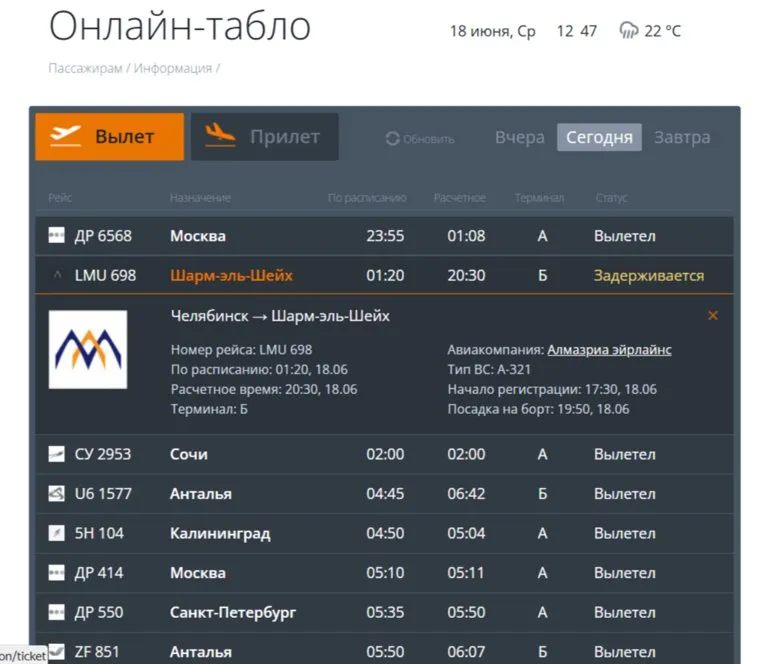Click the airline icon next to ДР 6568
Image resolution: width=760 pixels, height=664 pixels.
57,237
